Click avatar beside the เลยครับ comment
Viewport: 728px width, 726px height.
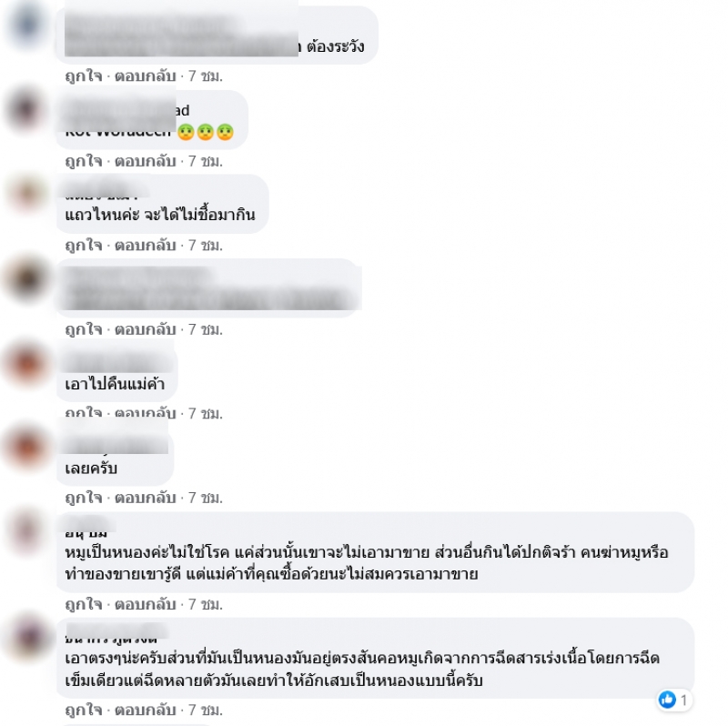click(x=27, y=447)
